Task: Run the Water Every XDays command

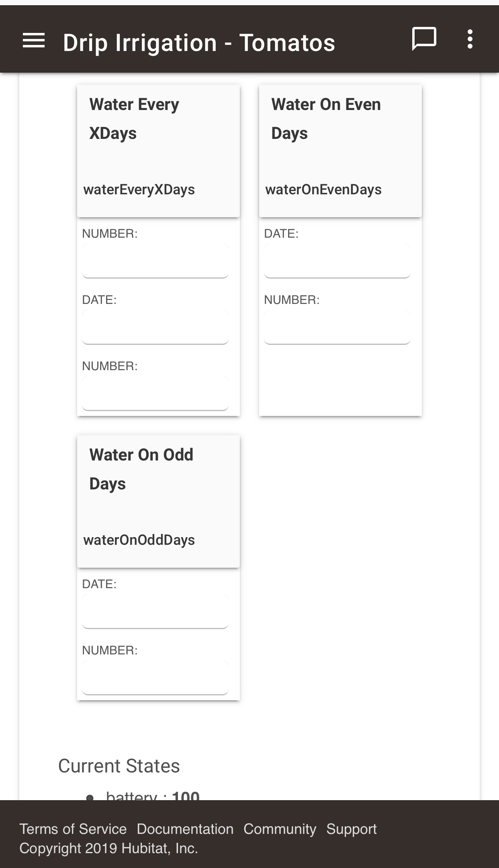Action: click(x=158, y=151)
